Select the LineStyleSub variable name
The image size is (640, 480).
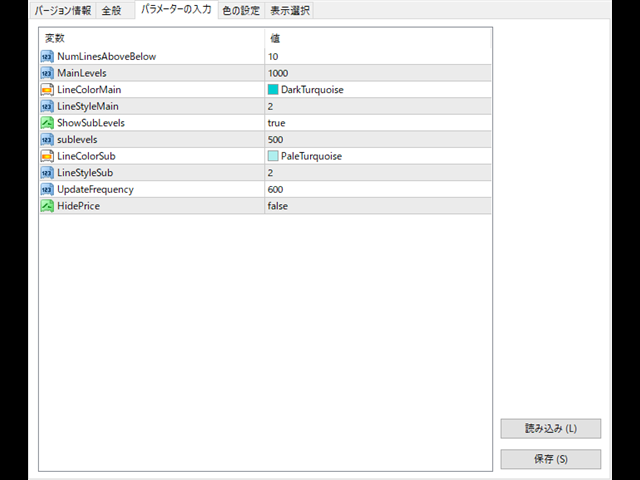tap(85, 173)
